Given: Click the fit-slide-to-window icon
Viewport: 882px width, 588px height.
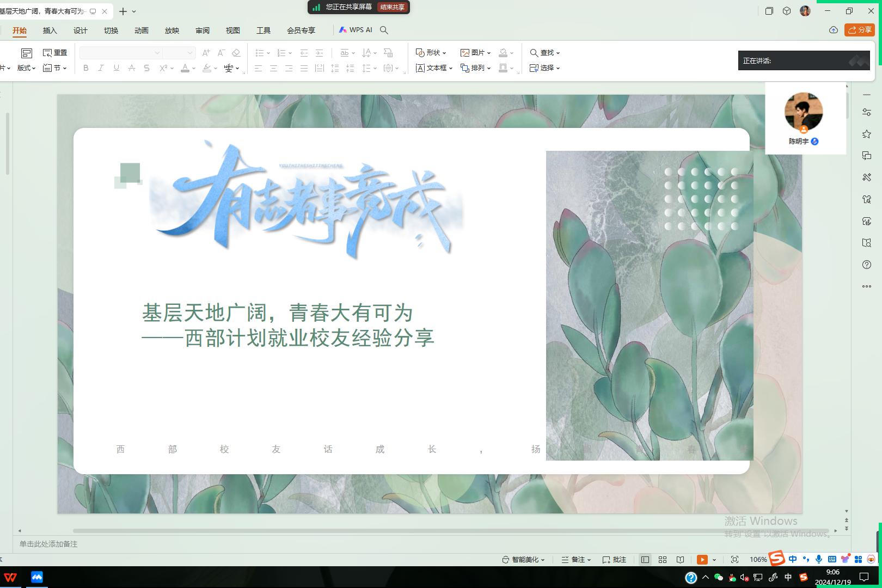Looking at the screenshot, I should tap(734, 560).
